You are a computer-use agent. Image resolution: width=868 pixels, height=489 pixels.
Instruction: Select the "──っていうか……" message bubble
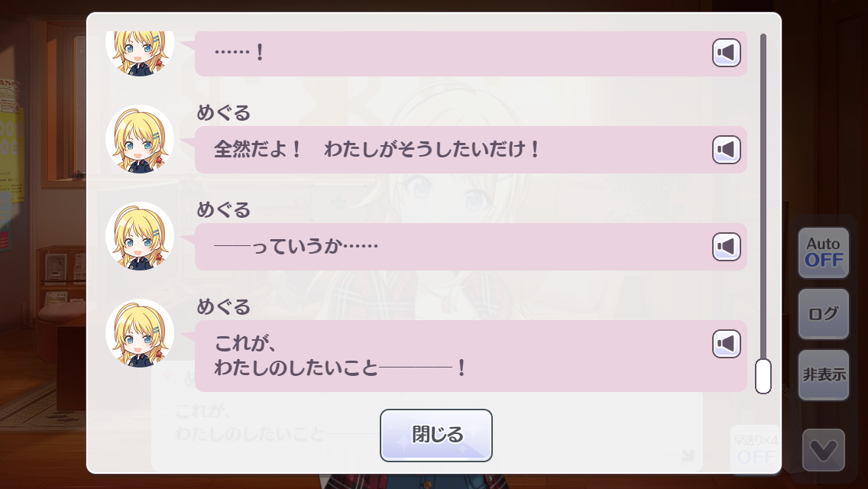click(x=471, y=247)
